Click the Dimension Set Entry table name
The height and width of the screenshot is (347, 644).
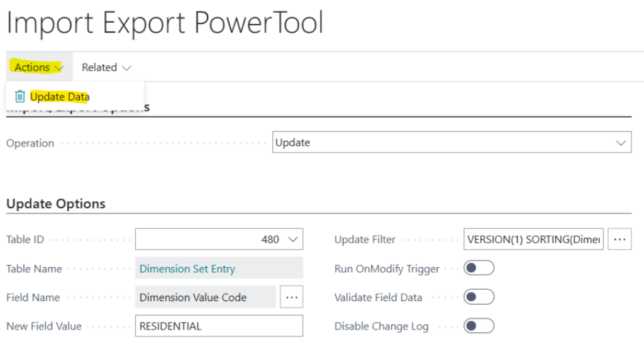click(187, 268)
